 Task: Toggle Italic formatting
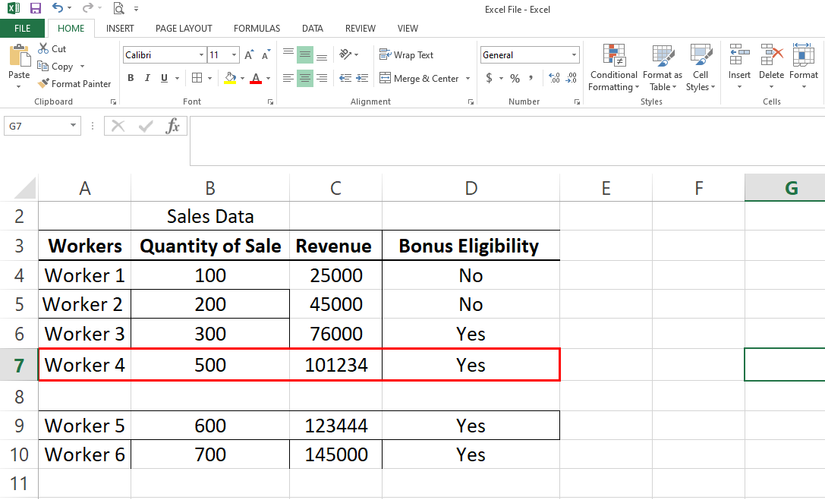[147, 78]
